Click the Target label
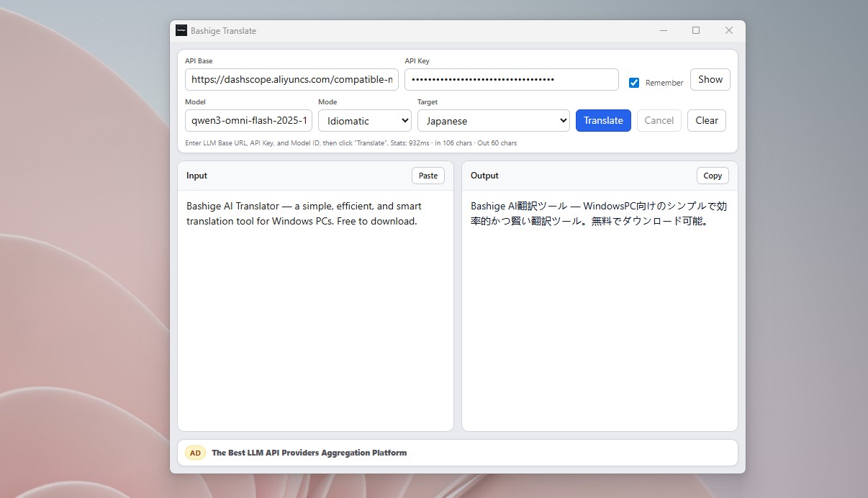This screenshot has height=498, width=868. (428, 102)
